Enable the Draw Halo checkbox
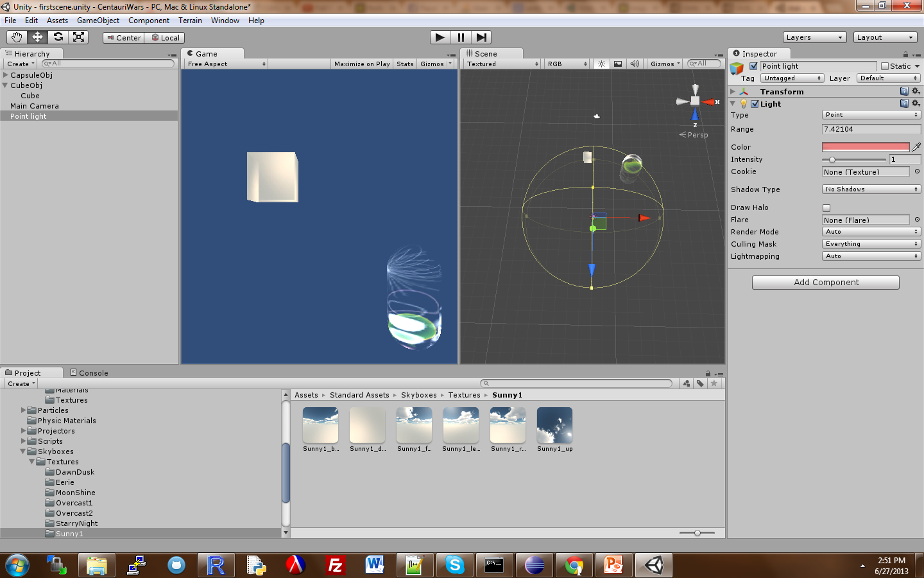 (x=826, y=207)
